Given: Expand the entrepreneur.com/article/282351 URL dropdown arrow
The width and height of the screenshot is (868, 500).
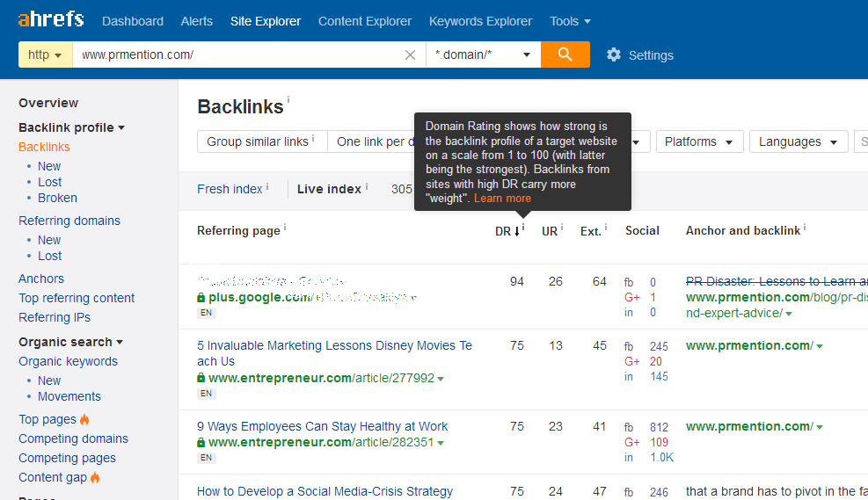Looking at the screenshot, I should 441,443.
